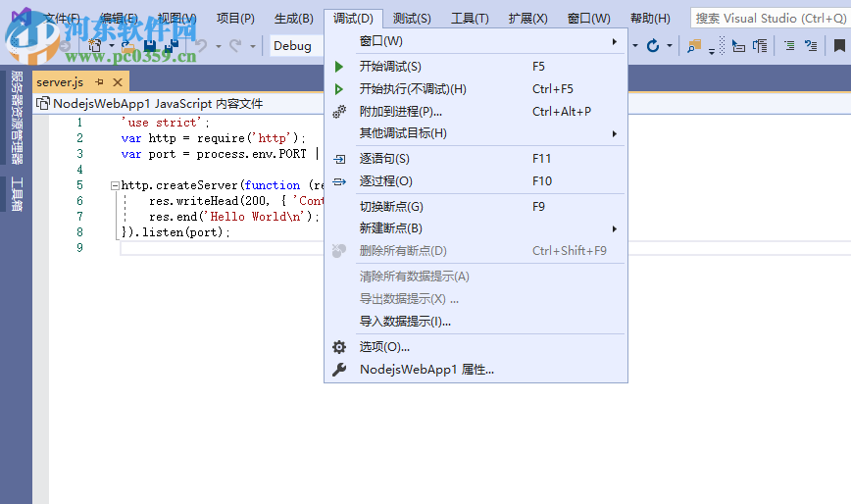
Task: Click the Open File folder icon
Action: click(128, 47)
